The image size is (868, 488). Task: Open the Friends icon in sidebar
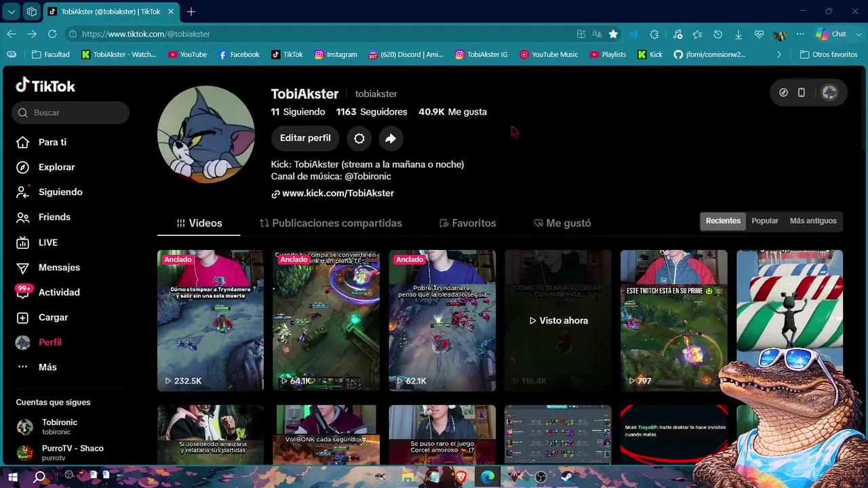23,218
